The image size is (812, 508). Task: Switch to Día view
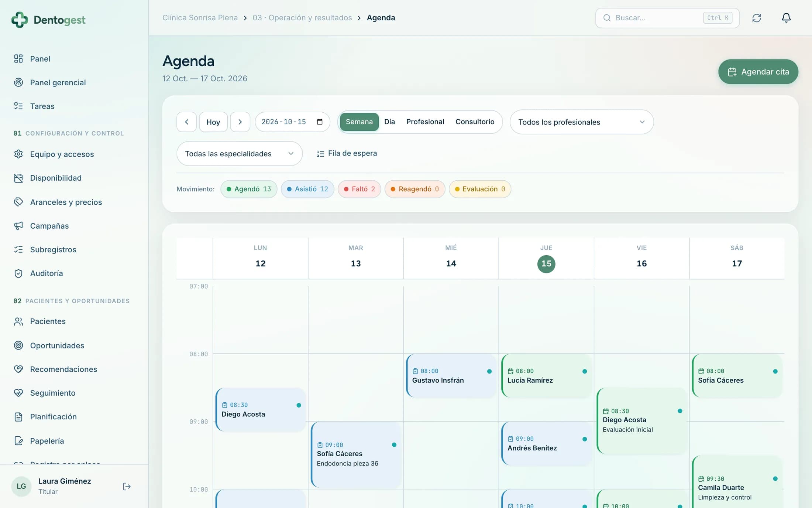[x=389, y=122]
